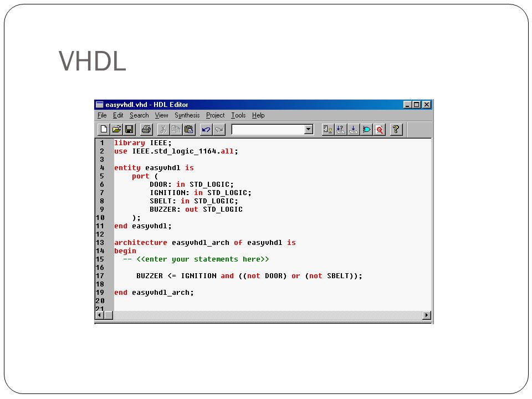532x399 pixels.
Task: Maximize the HDL Editor window
Action: click(416, 105)
